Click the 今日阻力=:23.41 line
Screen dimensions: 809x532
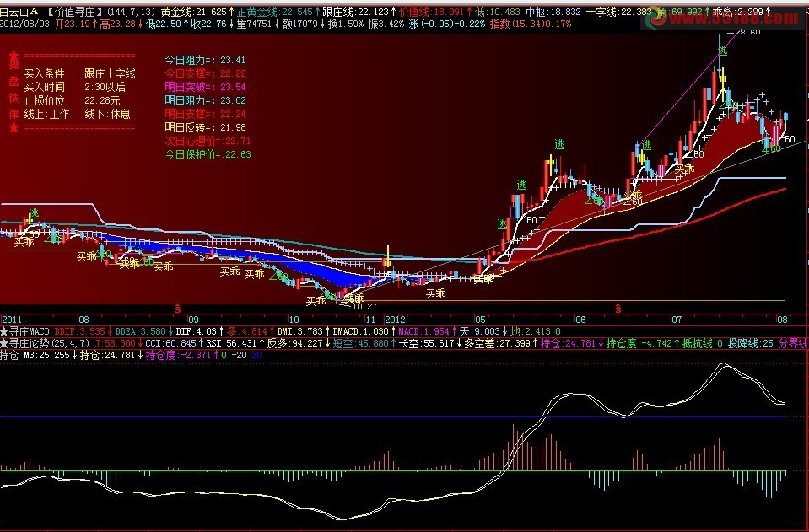coord(205,61)
